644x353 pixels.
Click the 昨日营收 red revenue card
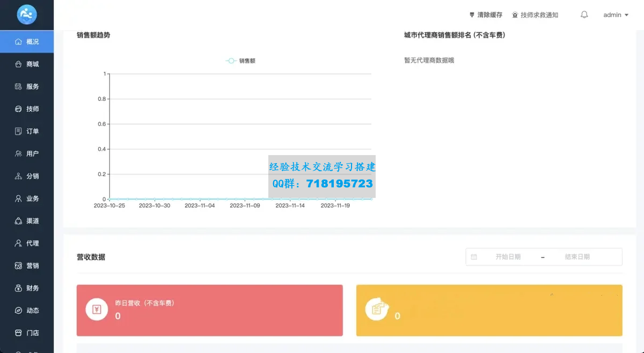pyautogui.click(x=210, y=310)
